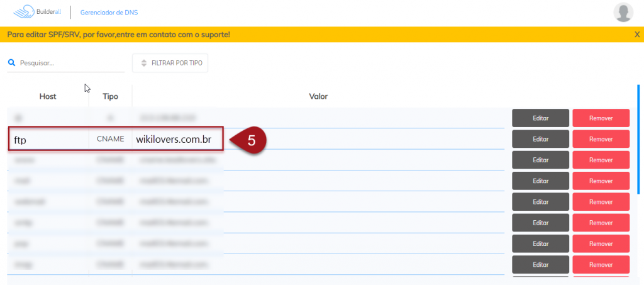This screenshot has height=285, width=644.
Task: Select the ftp host cell
Action: pyautogui.click(x=48, y=139)
